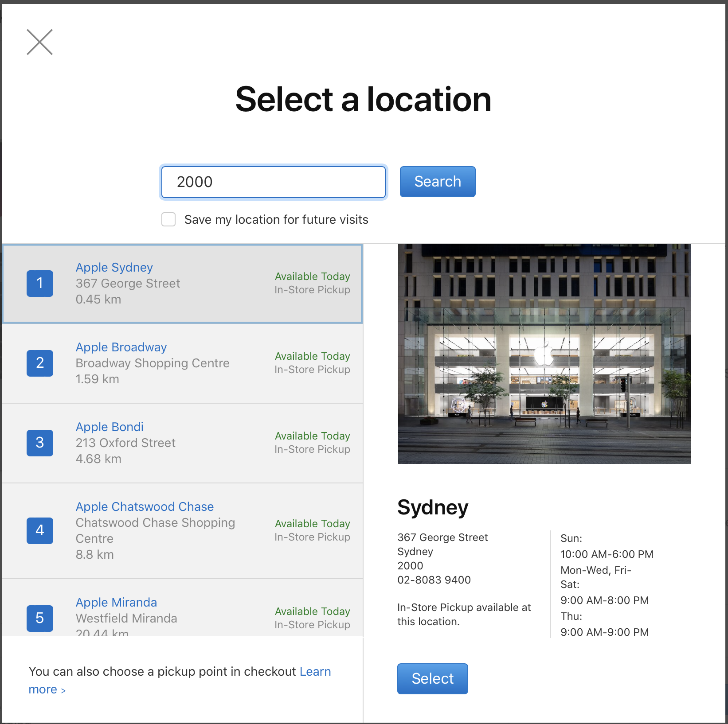Click Available Today for Apple Bondi
Viewport: 728px width, 724px height.
click(x=313, y=436)
